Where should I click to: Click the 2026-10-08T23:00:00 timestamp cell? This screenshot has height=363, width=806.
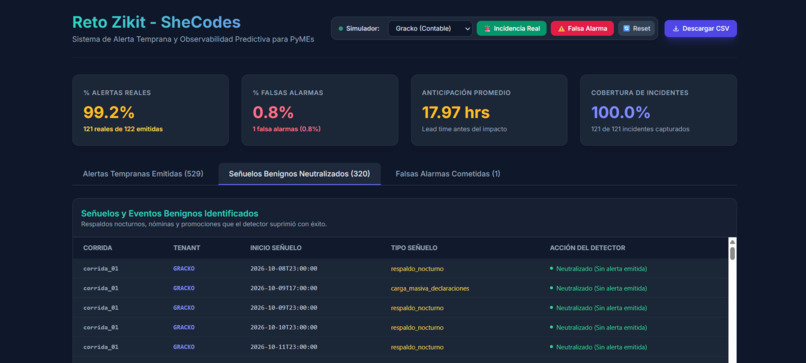(x=284, y=268)
